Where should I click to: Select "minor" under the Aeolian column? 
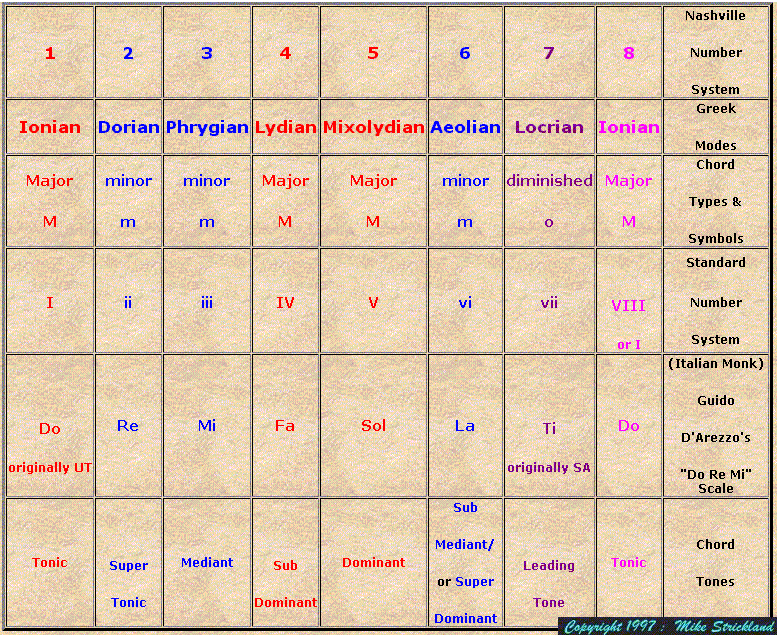click(465, 181)
